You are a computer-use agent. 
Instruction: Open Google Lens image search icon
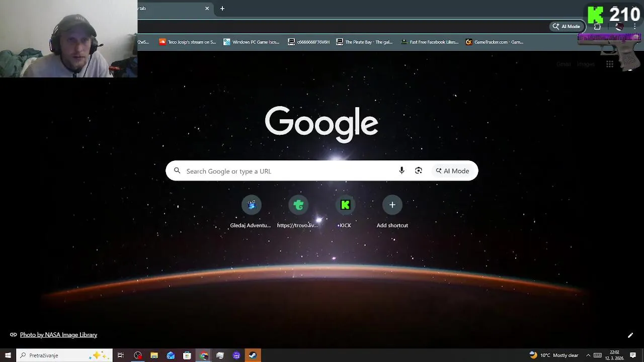point(419,171)
